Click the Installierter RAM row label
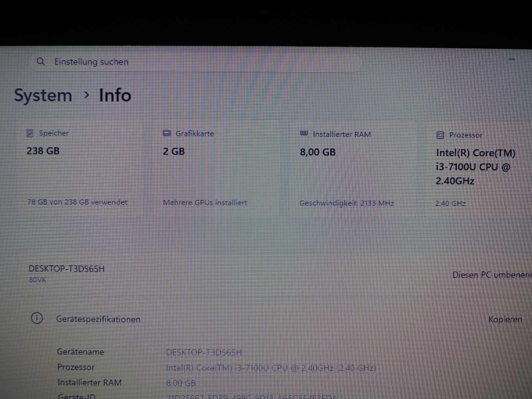This screenshot has height=399, width=532. coord(89,383)
